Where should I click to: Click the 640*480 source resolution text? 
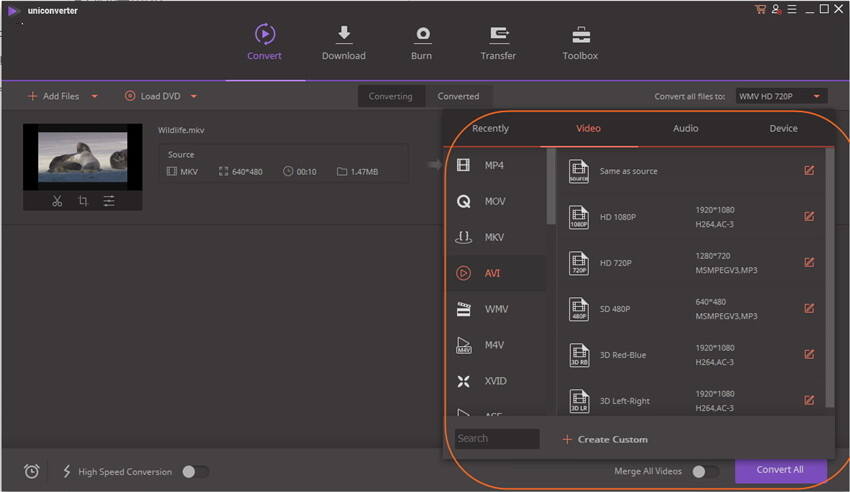coord(247,172)
